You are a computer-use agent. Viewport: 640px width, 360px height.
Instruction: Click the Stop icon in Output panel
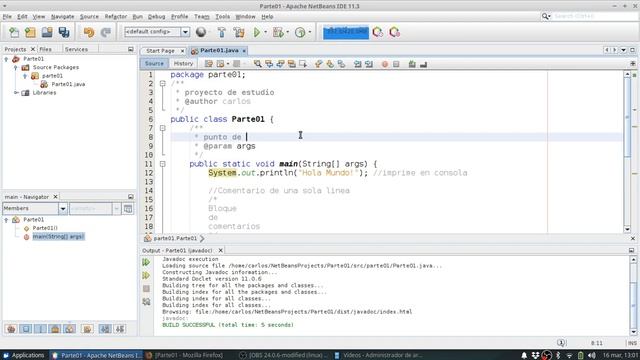point(146,289)
